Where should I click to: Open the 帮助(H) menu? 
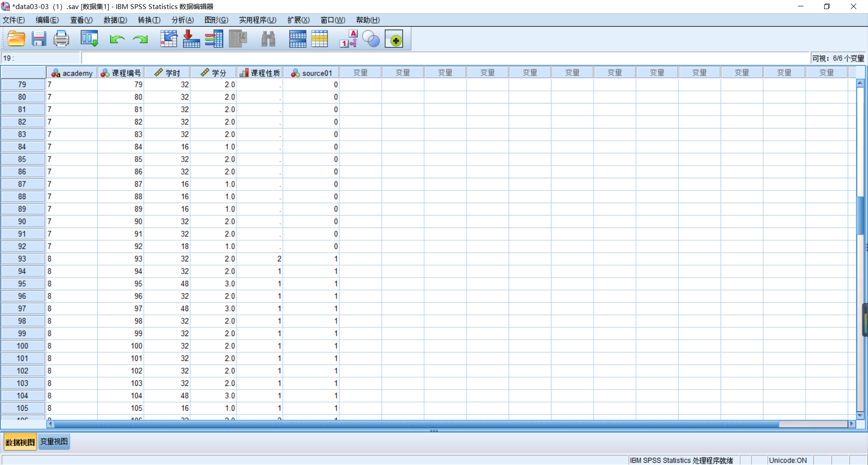368,20
